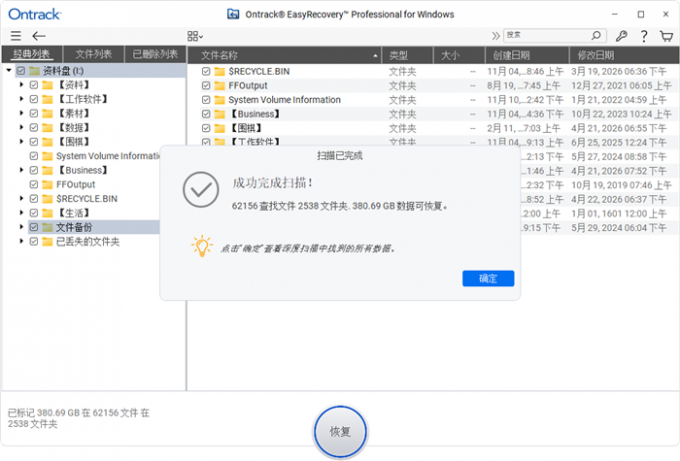Toggle System Volume Information list checkbox
Image resolution: width=680 pixels, height=461 pixels.
[x=206, y=100]
